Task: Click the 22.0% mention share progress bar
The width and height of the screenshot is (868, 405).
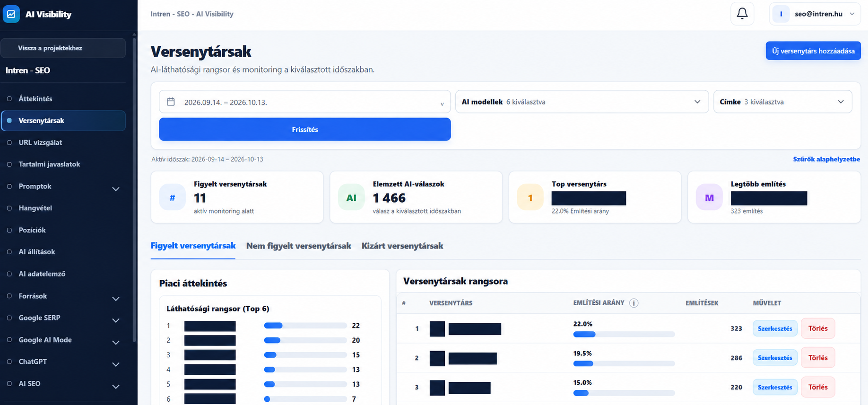Action: [624, 334]
